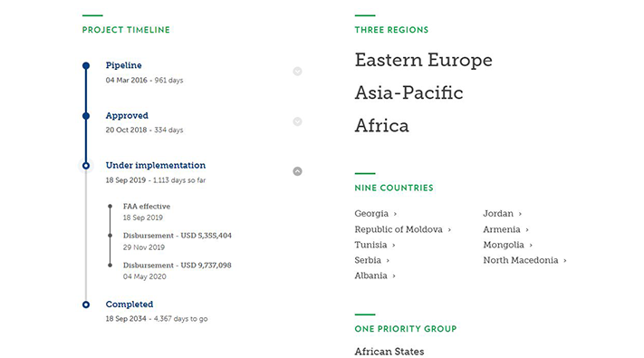644x358 pixels.
Task: Select the Under implementation timeline marker
Action: (86, 166)
